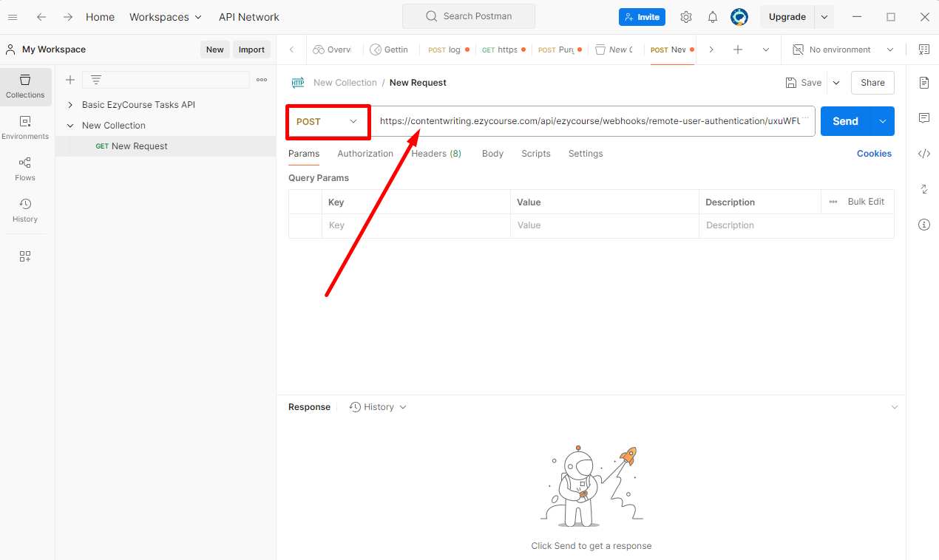939x560 pixels.
Task: Go back with the left arrow
Action: pos(41,16)
